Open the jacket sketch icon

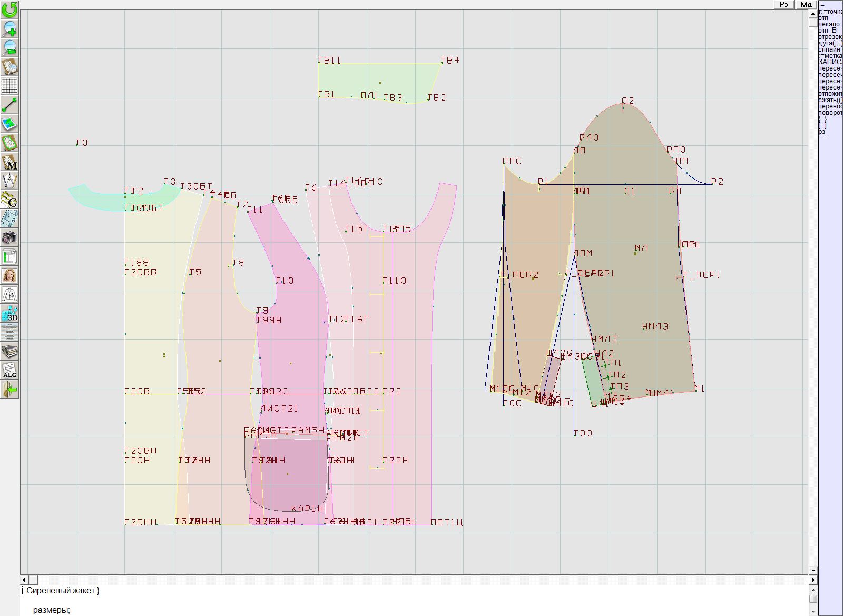9,294
